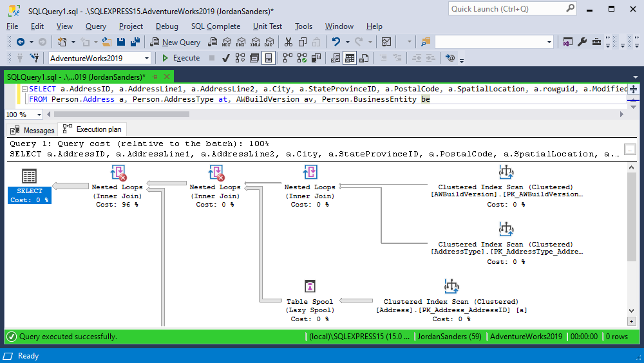Click the execution plan vertical scrollbar thumb

[x=631, y=217]
